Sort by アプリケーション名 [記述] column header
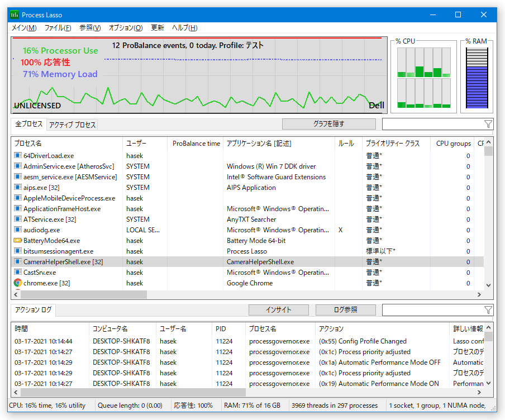 (279, 144)
